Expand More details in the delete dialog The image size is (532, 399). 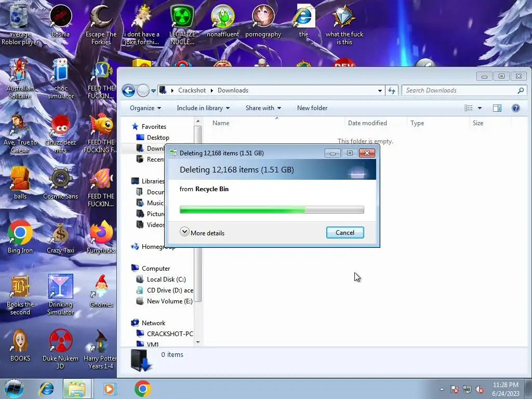pos(202,232)
